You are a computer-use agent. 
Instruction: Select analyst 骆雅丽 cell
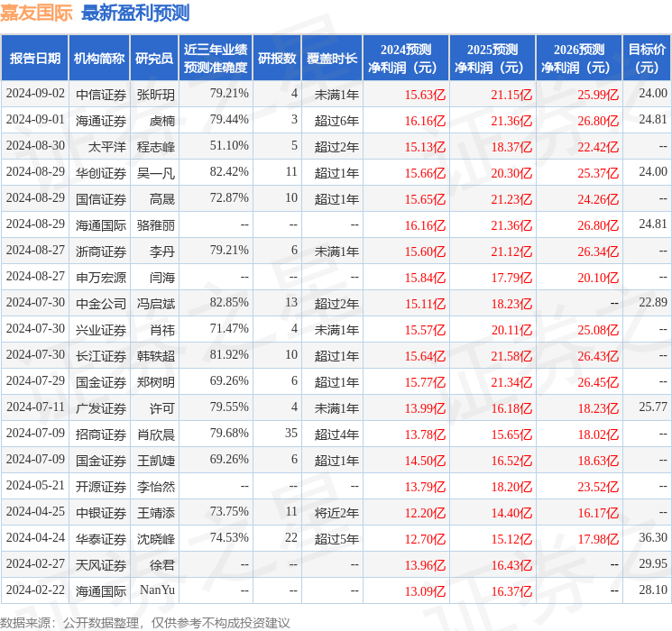click(154, 224)
